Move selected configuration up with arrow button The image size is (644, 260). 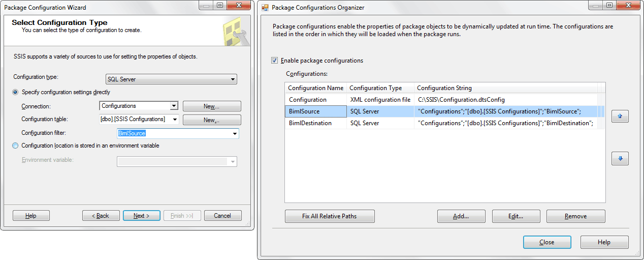tap(620, 117)
